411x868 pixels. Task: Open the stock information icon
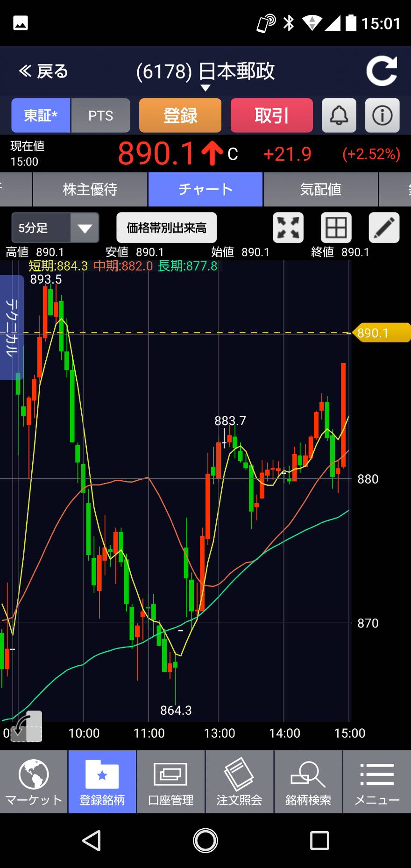click(x=382, y=115)
